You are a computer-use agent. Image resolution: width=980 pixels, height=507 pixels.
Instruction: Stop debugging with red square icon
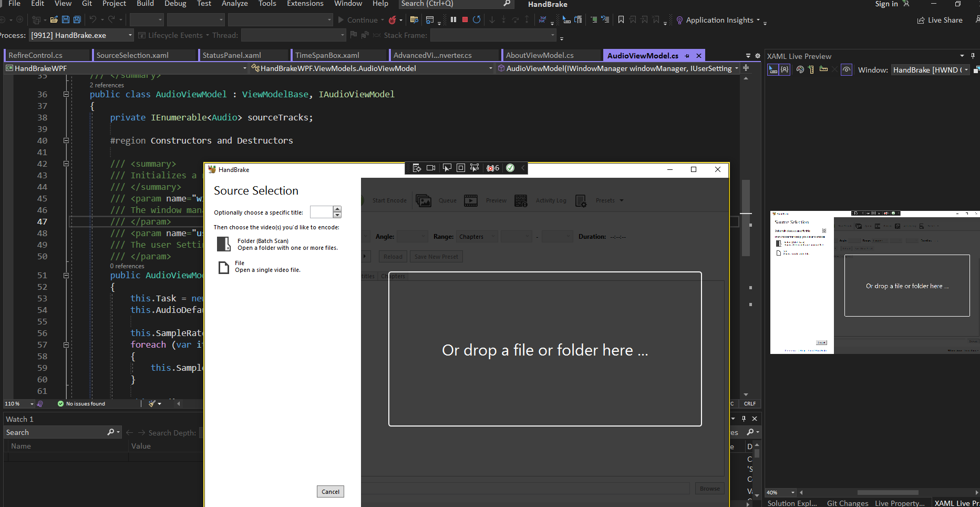click(x=465, y=19)
